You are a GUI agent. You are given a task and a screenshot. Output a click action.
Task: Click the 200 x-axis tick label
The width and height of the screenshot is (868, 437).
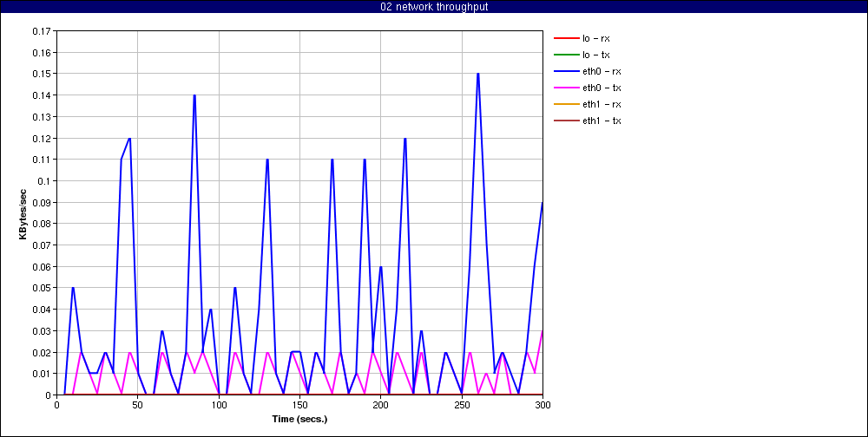(x=381, y=404)
